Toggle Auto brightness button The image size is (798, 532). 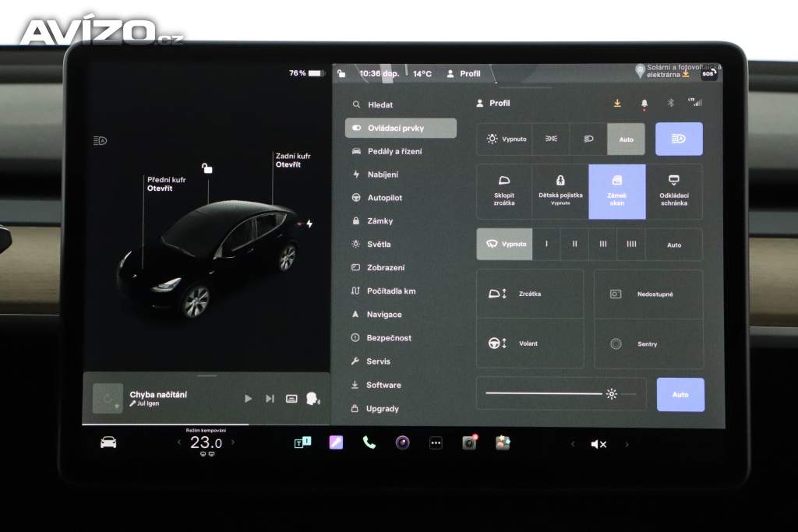tap(680, 395)
